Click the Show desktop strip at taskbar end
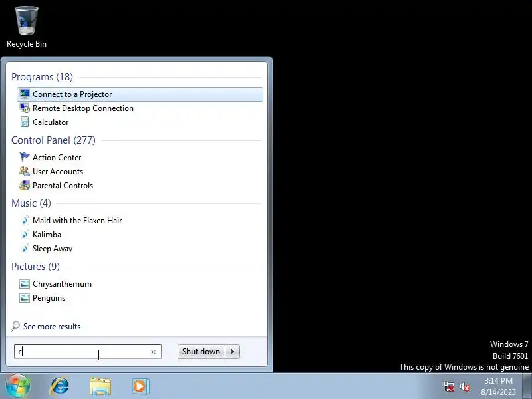The image size is (532, 399). point(527,386)
